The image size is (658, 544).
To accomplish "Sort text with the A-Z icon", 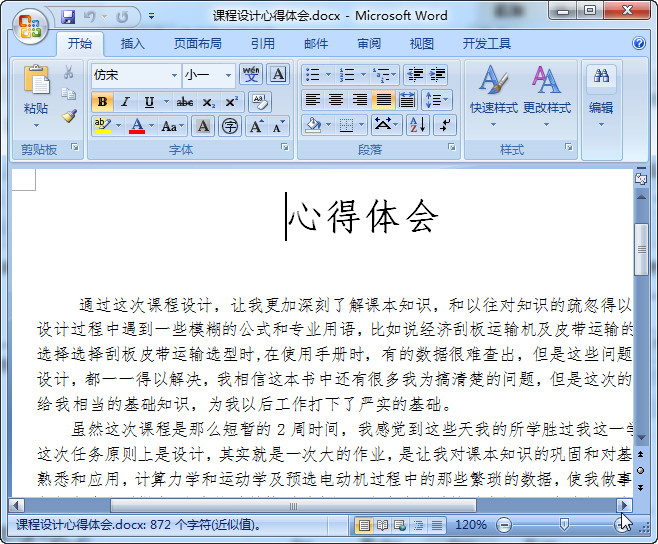I will (418, 125).
